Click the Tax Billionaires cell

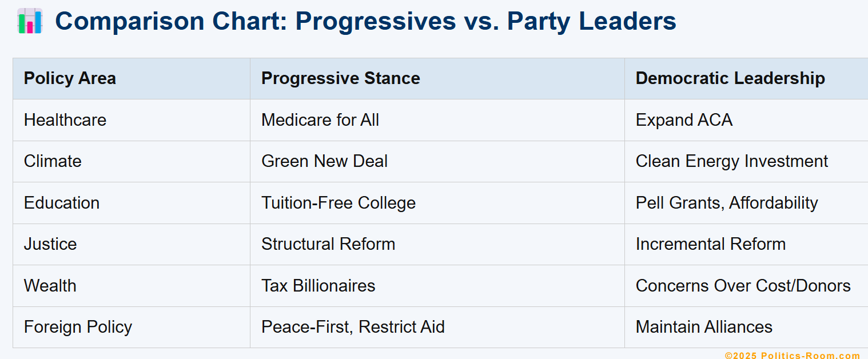click(437, 286)
